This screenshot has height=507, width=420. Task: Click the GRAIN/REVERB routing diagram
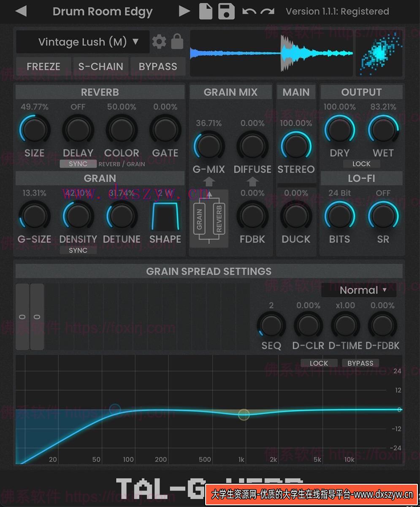209,218
